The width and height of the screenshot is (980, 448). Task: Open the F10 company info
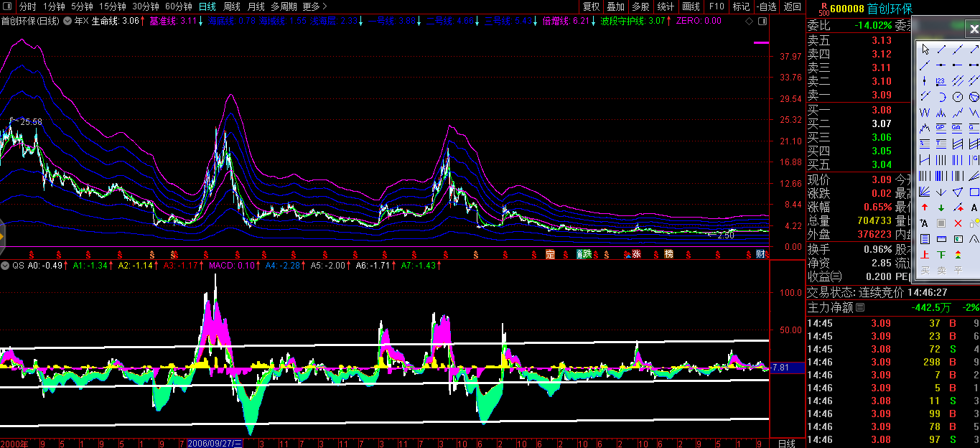(717, 6)
